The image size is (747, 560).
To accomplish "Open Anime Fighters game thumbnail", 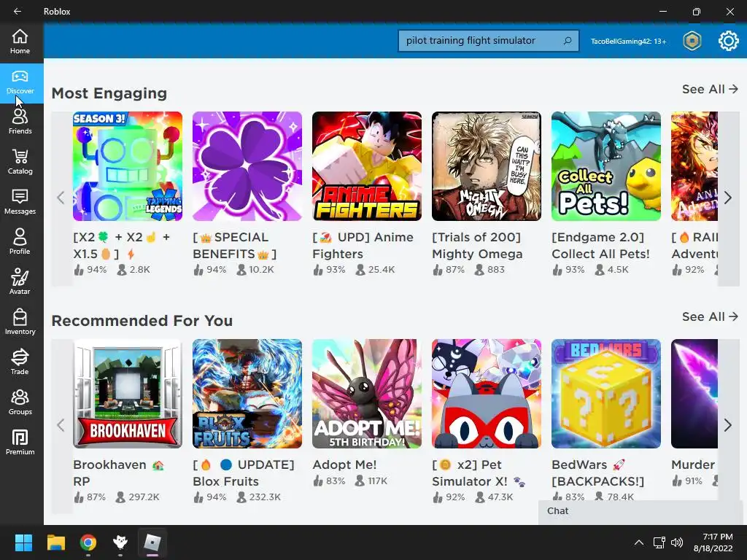I will (366, 166).
